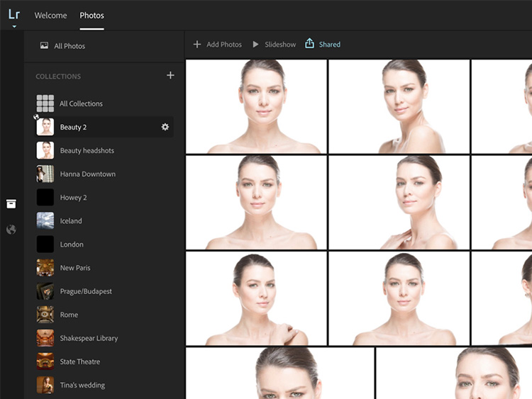Open the globe icon in left rail
This screenshot has height=399, width=532.
11,230
